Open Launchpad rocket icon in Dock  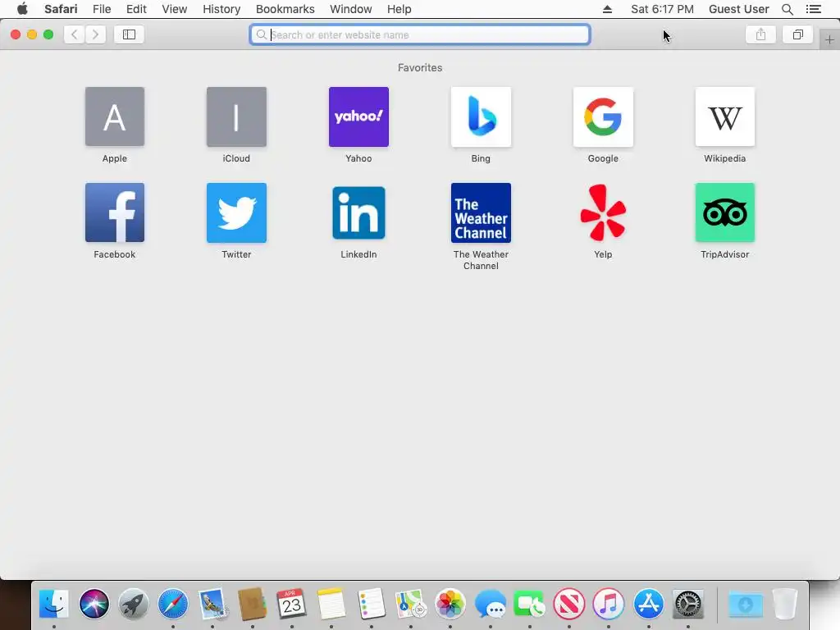coord(134,604)
